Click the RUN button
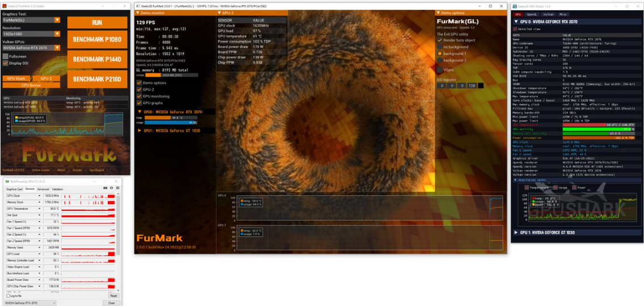 tap(98, 23)
